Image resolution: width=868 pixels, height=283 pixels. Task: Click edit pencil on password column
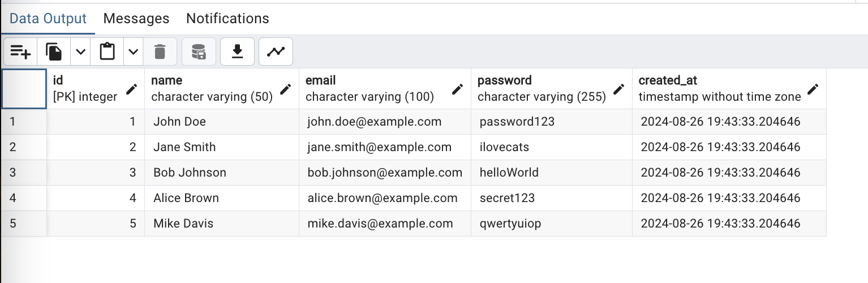[x=619, y=89]
